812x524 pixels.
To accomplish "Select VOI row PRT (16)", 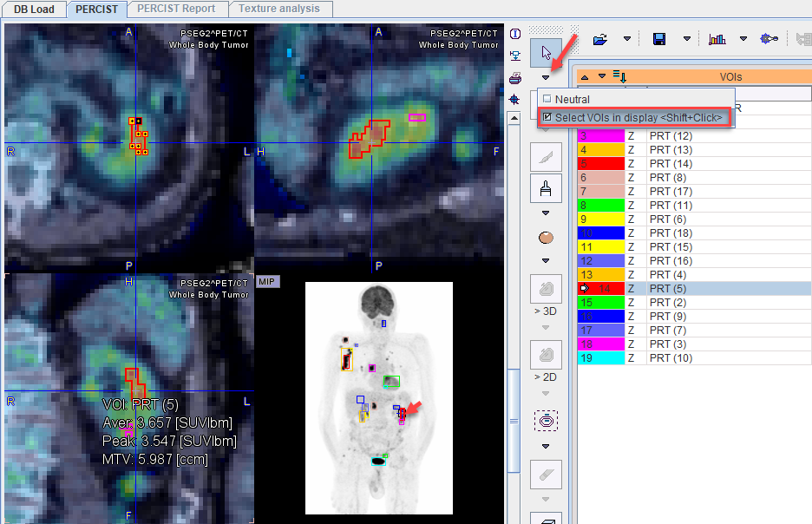I will [694, 260].
